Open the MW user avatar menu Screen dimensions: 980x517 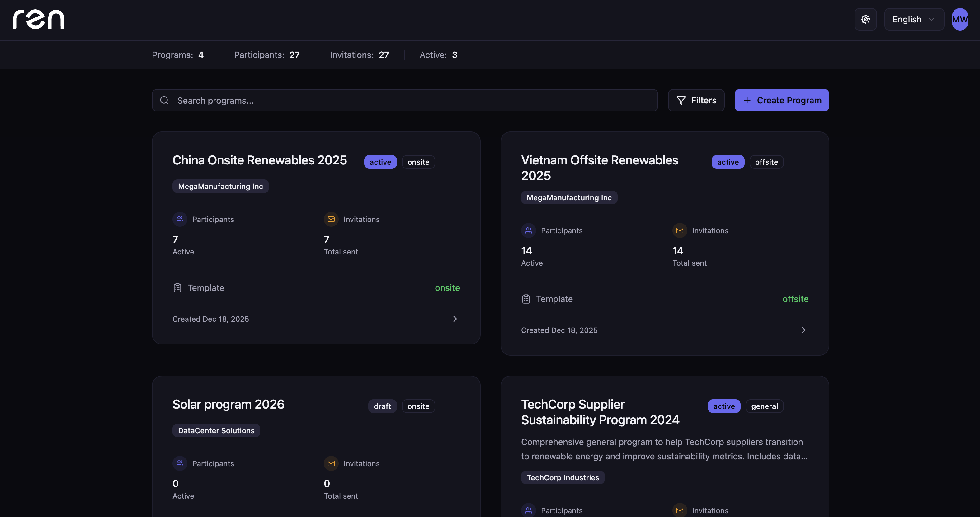tap(959, 19)
